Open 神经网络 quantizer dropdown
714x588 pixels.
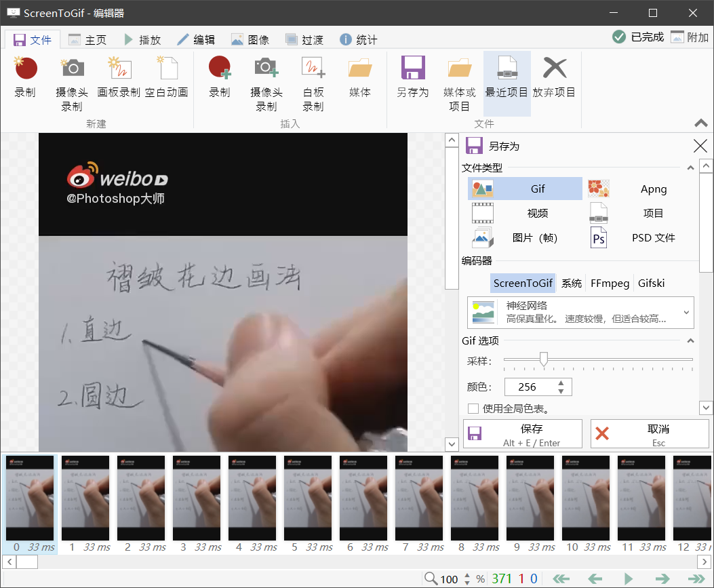(580, 313)
